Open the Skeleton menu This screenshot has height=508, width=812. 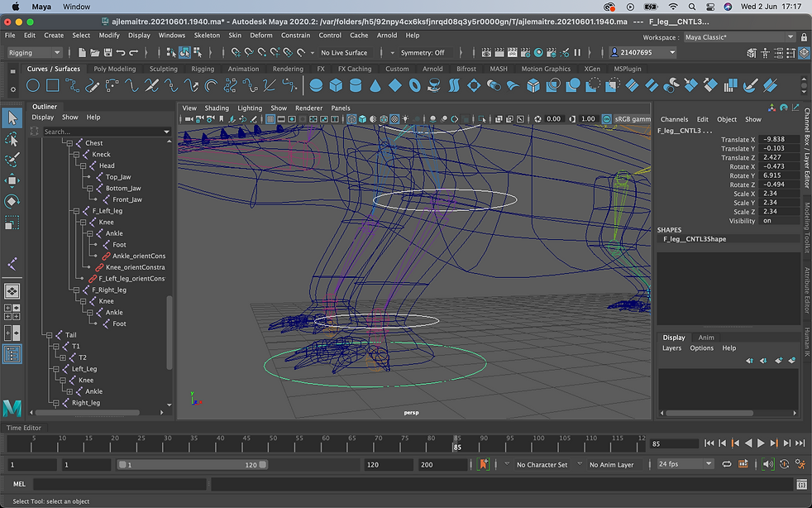(207, 36)
